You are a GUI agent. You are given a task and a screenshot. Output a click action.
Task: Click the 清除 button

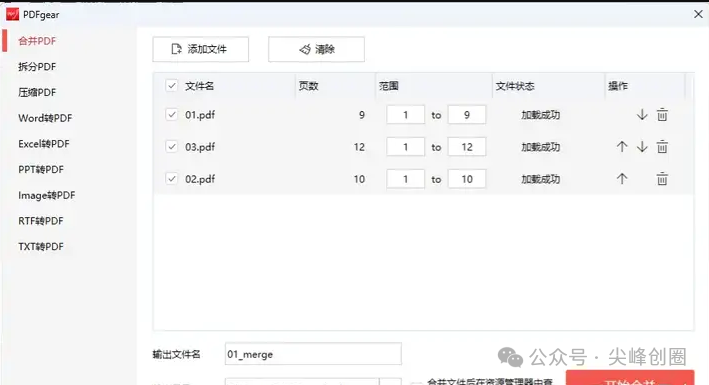(316, 49)
